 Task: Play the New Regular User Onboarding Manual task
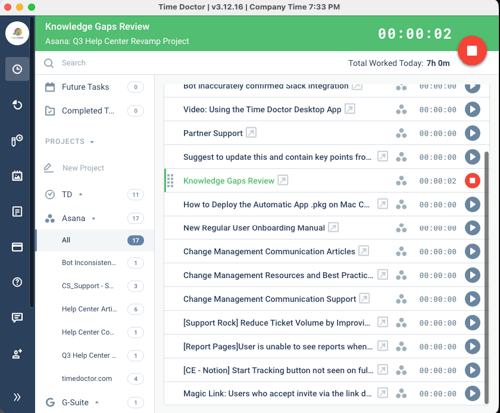pos(472,228)
